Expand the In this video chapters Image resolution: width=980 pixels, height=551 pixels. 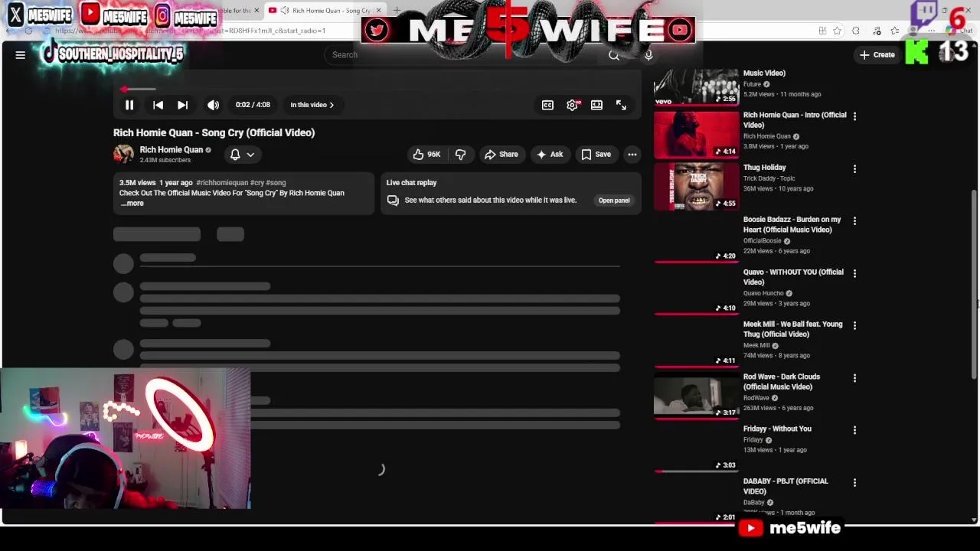point(312,105)
